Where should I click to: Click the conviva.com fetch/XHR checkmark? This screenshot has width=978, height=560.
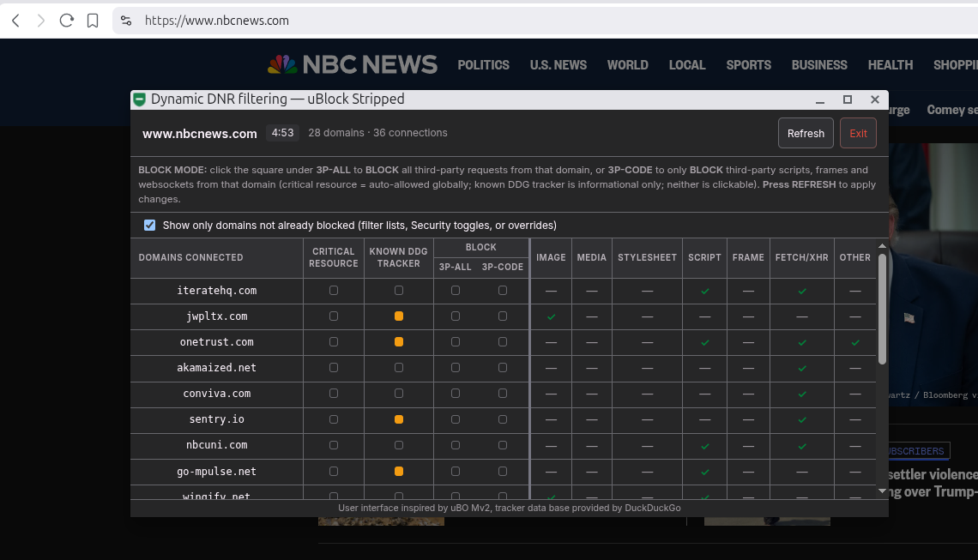tap(802, 394)
